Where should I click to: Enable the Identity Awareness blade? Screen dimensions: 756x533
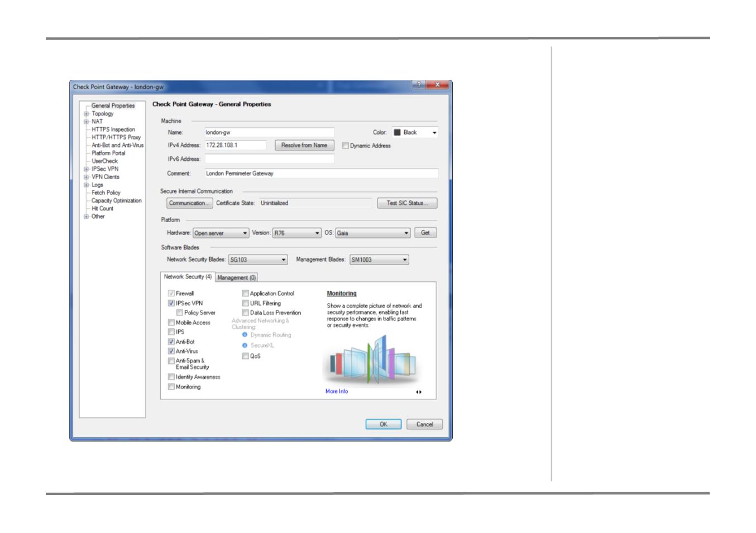pos(171,377)
